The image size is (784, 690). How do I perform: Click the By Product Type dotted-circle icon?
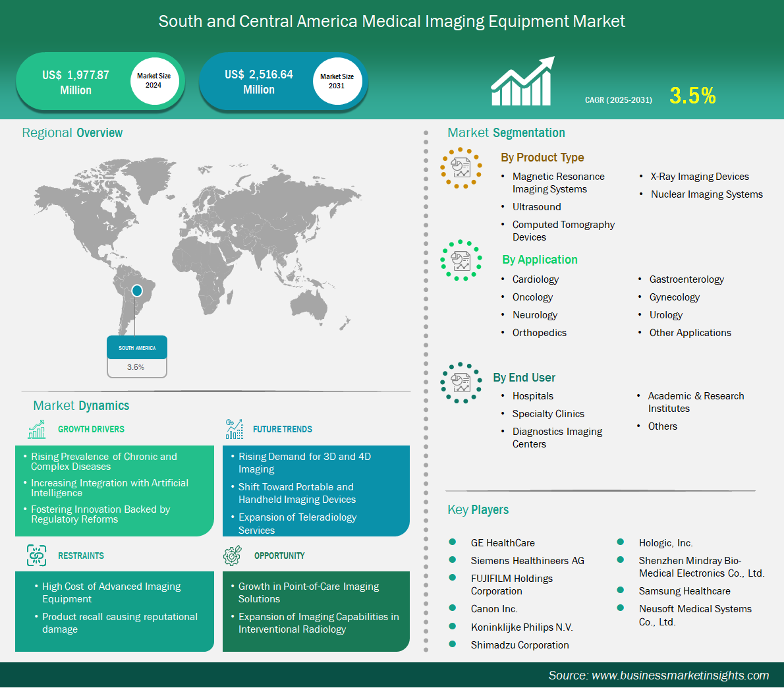461,168
